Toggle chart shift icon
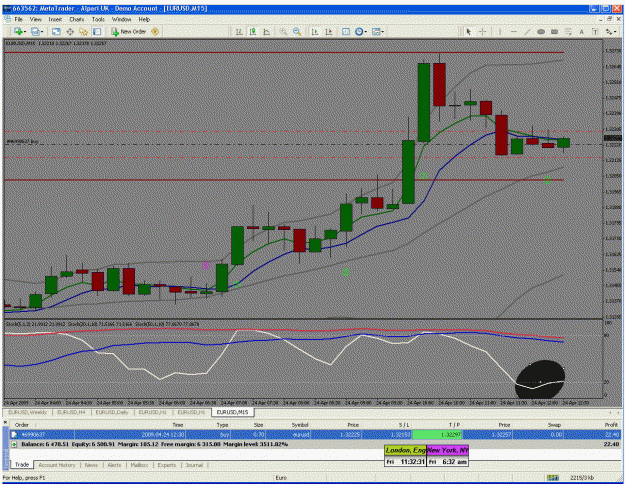The width and height of the screenshot is (625, 484). pos(328,31)
